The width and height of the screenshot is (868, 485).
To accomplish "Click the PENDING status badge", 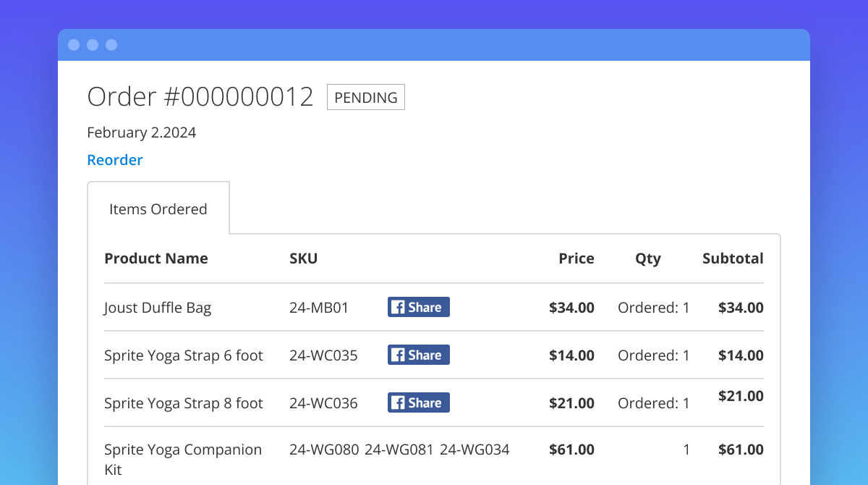I will [x=366, y=97].
